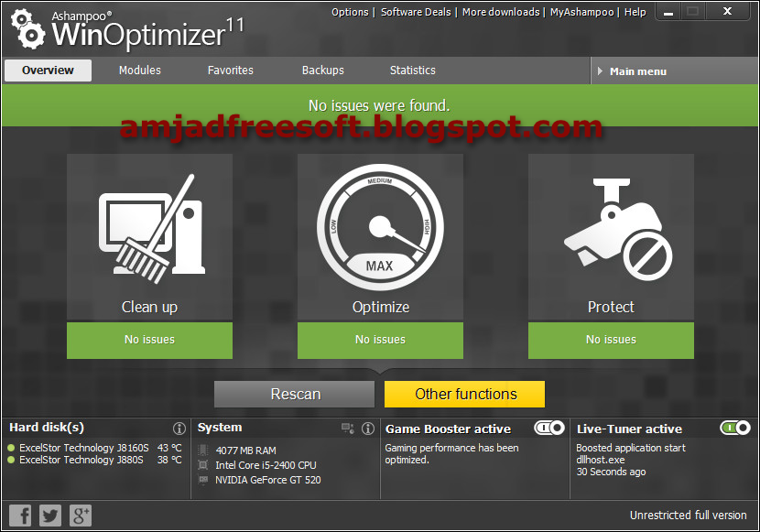Click the Other functions button
Viewport: 760px width, 532px height.
click(465, 394)
